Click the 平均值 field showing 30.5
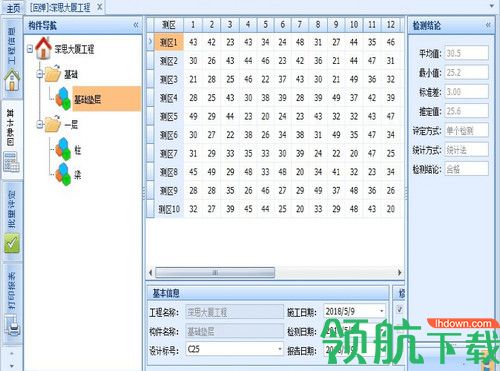Image resolution: width=500 pixels, height=371 pixels. click(x=467, y=53)
